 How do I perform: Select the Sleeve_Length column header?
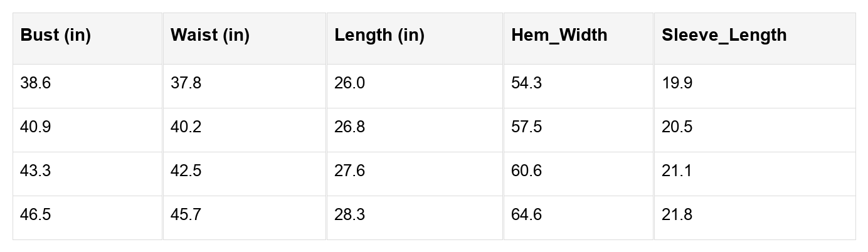724,35
